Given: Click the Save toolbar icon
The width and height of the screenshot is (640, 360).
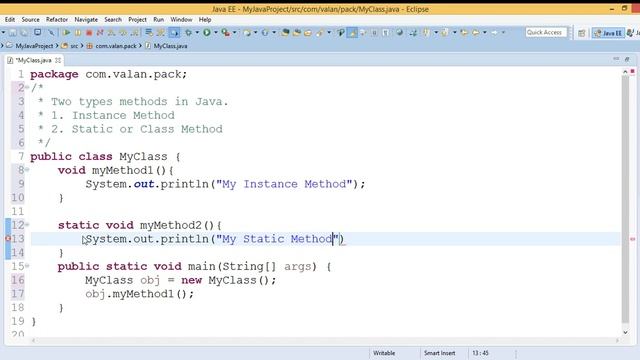Looking at the screenshot, I should tap(13, 32).
